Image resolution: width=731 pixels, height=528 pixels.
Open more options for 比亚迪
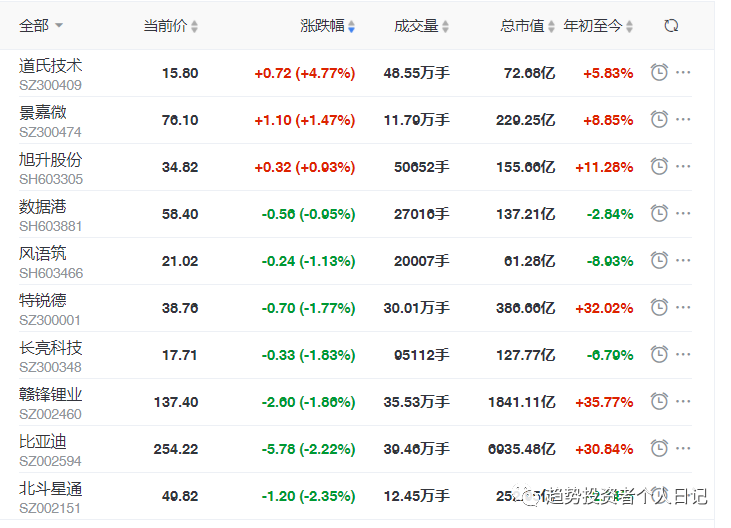[x=683, y=448]
